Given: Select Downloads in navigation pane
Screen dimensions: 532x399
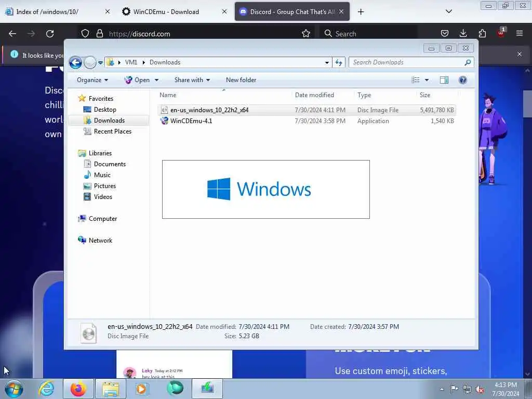Looking at the screenshot, I should tap(109, 121).
